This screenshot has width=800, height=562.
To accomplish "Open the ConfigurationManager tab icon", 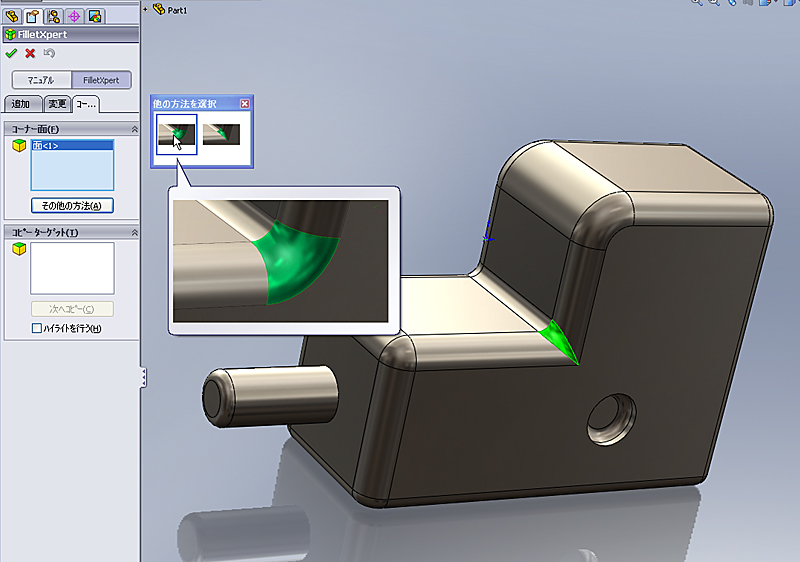I will coord(53,16).
